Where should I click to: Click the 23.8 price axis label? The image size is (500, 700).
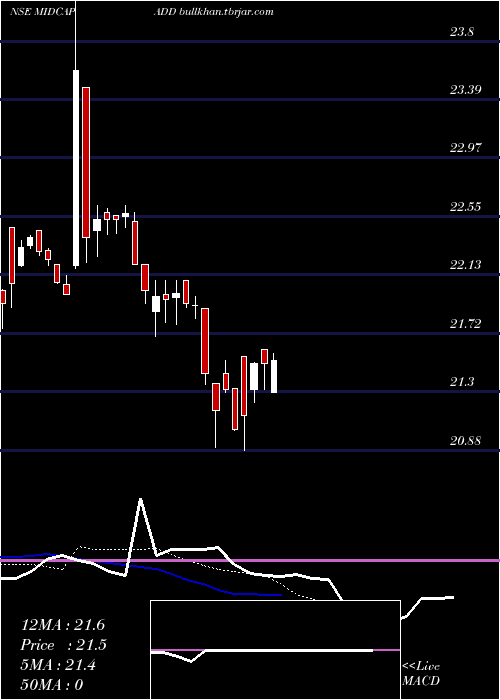pos(462,32)
